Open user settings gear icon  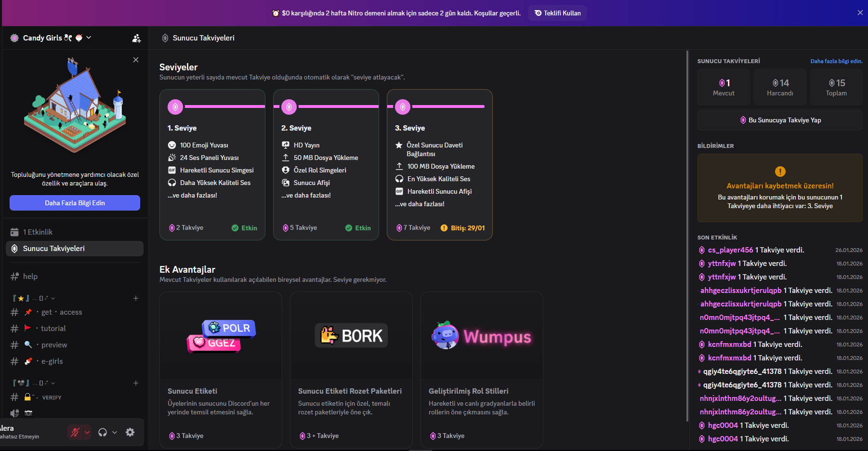tap(130, 432)
